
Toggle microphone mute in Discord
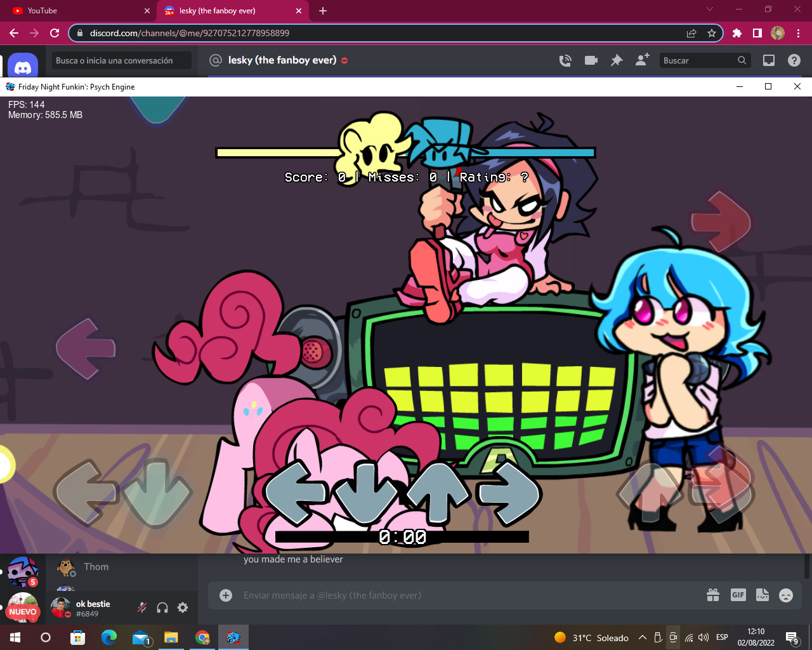(x=142, y=607)
